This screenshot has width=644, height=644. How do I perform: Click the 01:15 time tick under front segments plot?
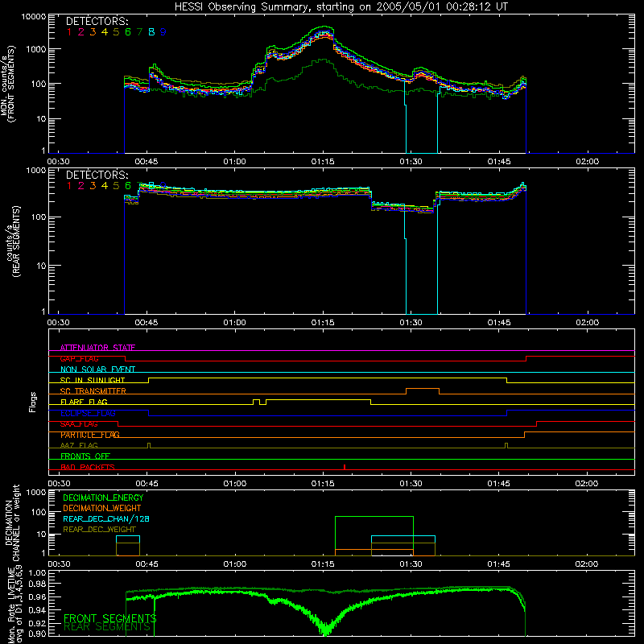point(323,162)
